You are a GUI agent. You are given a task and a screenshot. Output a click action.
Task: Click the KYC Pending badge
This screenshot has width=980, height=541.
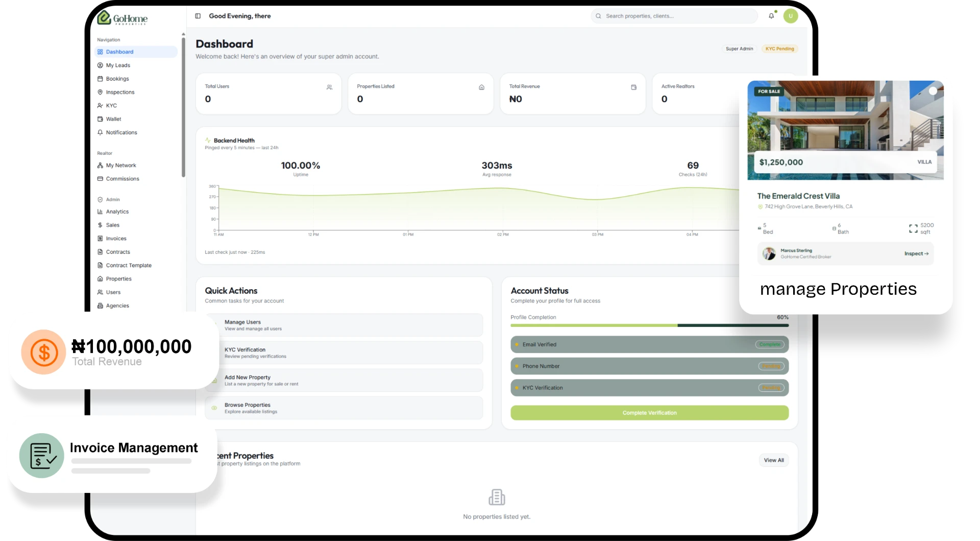pyautogui.click(x=779, y=49)
